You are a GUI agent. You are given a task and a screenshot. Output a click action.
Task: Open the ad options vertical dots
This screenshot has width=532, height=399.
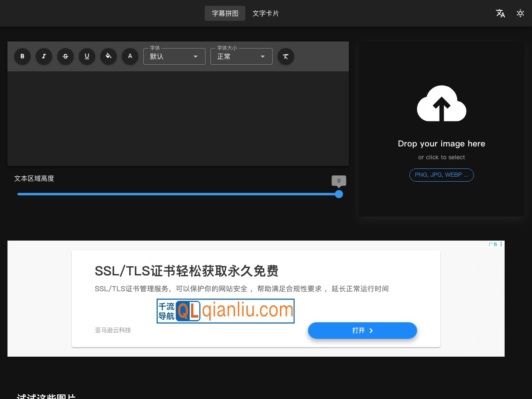pyautogui.click(x=501, y=244)
